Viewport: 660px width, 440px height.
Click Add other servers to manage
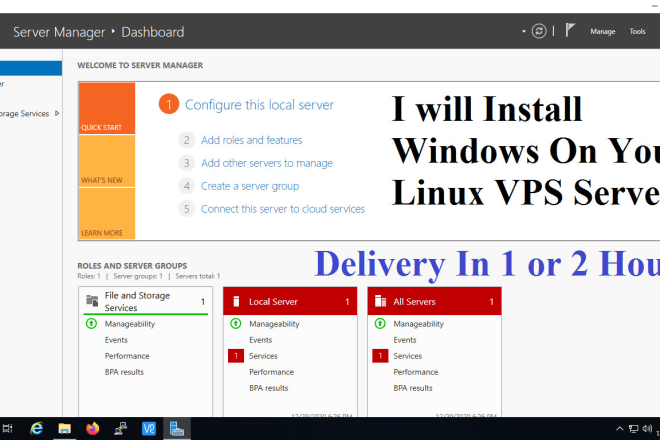click(x=266, y=163)
